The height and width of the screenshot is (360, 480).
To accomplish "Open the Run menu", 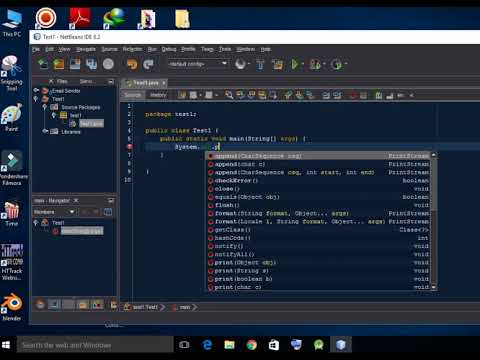I will [152, 49].
